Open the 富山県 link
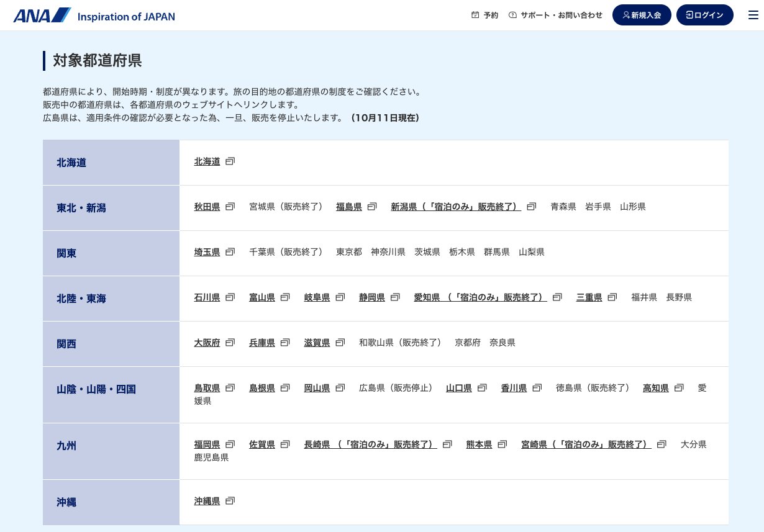Viewport: 764px width, 532px height. coord(262,297)
